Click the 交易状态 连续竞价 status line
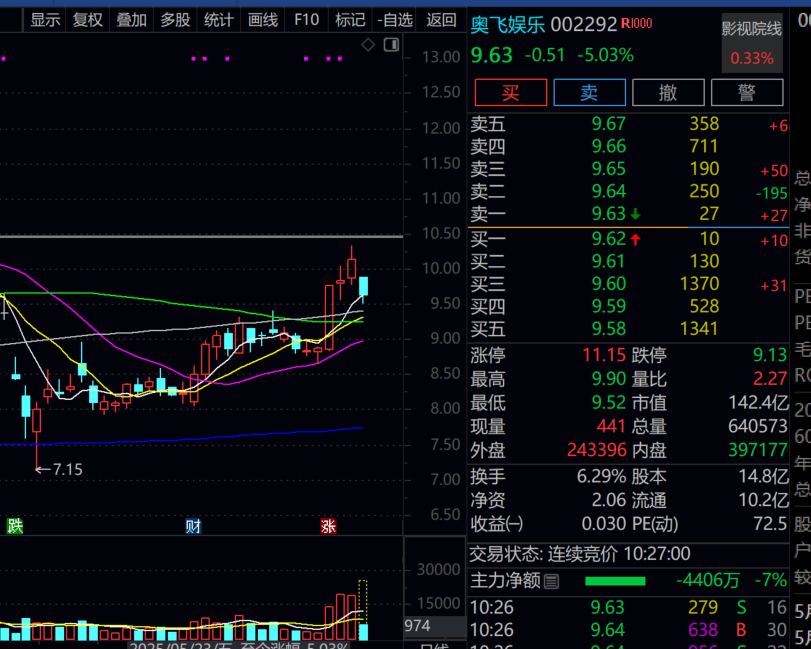 580,554
